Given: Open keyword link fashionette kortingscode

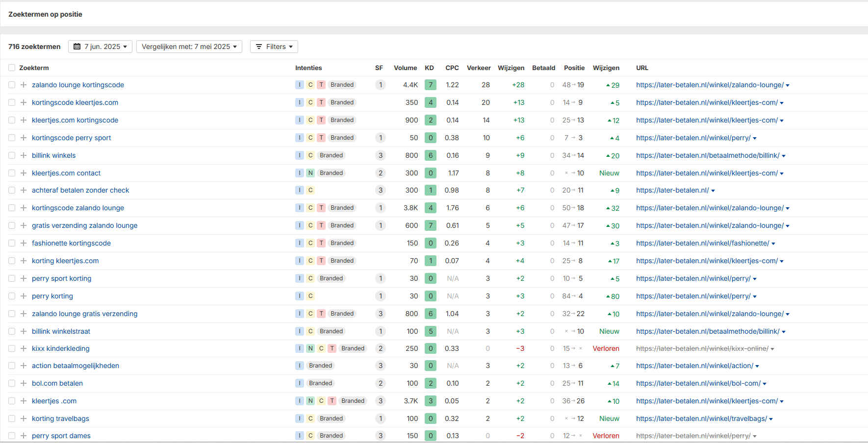Looking at the screenshot, I should (71, 243).
